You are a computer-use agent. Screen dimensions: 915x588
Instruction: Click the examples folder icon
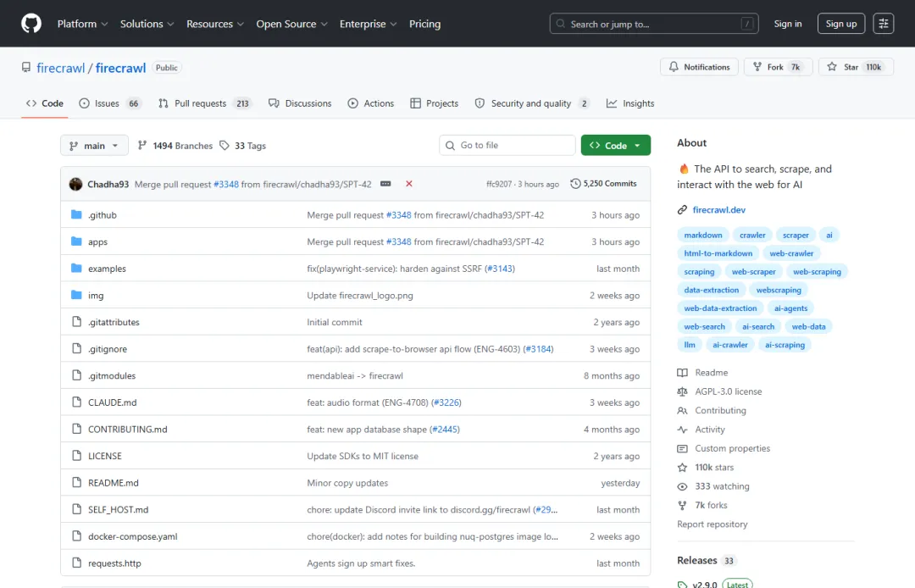click(76, 269)
